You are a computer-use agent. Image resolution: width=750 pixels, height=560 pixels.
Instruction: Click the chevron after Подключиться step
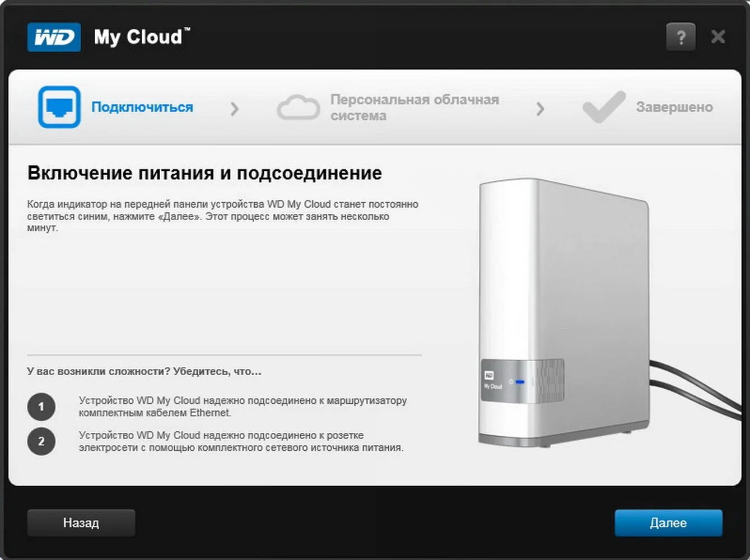235,109
